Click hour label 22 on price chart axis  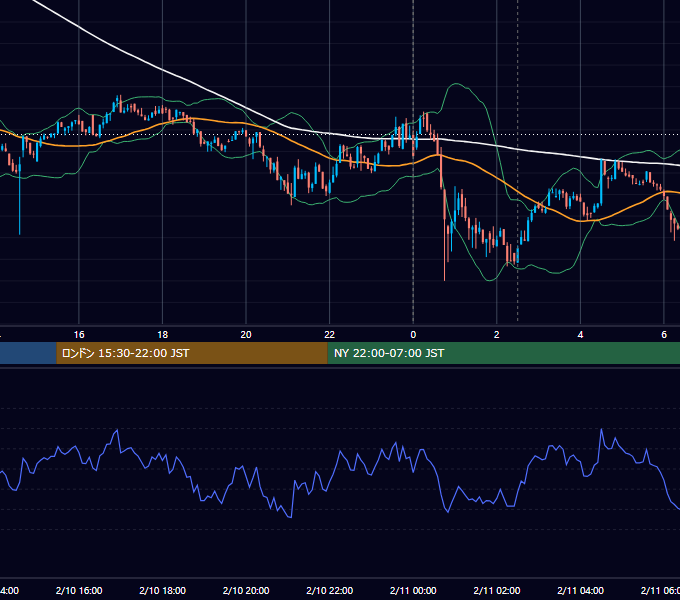(330, 335)
